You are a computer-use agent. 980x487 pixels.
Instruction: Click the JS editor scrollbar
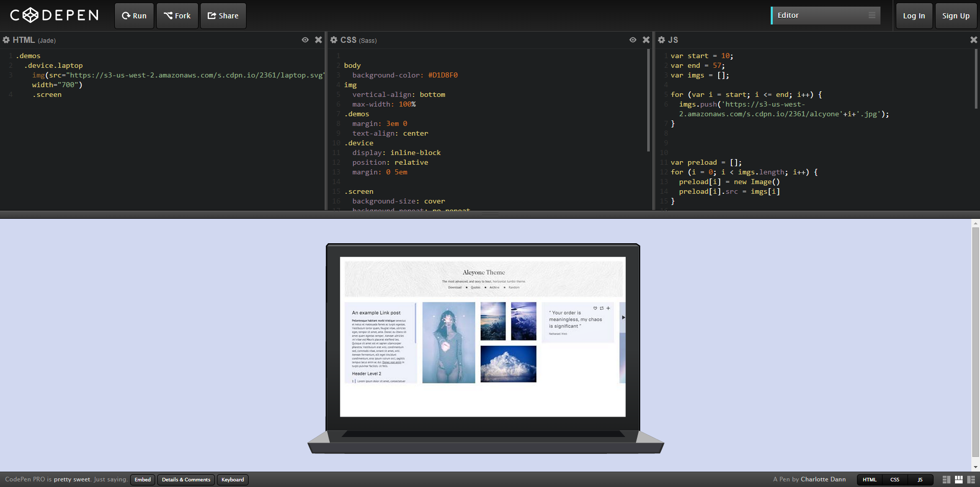tap(976, 79)
